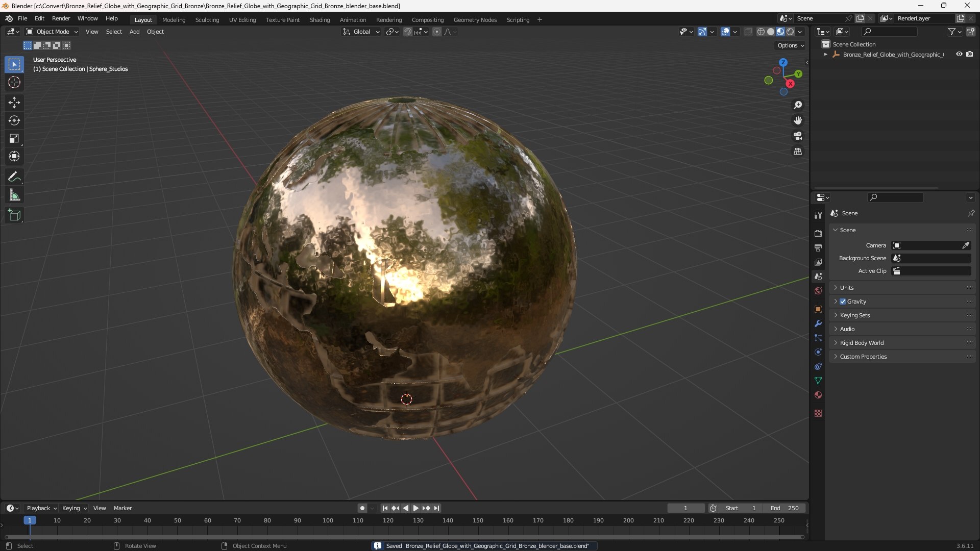Screen dimensions: 980x551
Task: Toggle the Gravity checkbox
Action: [x=843, y=302]
